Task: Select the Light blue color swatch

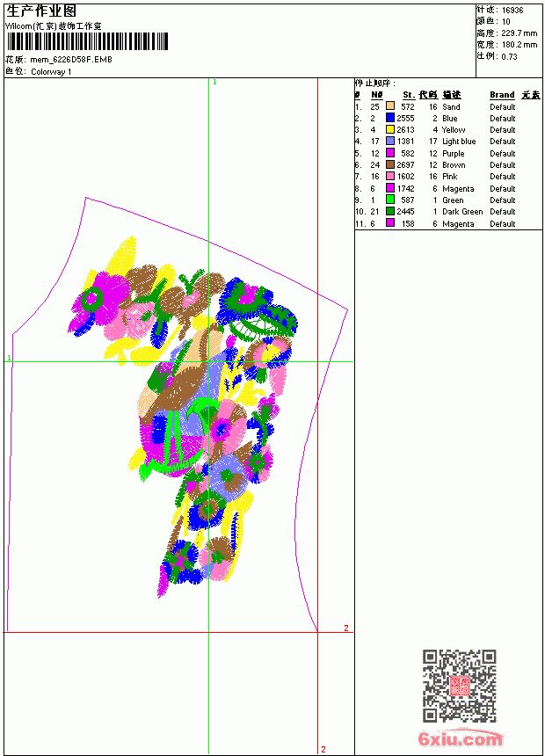Action: 390,141
